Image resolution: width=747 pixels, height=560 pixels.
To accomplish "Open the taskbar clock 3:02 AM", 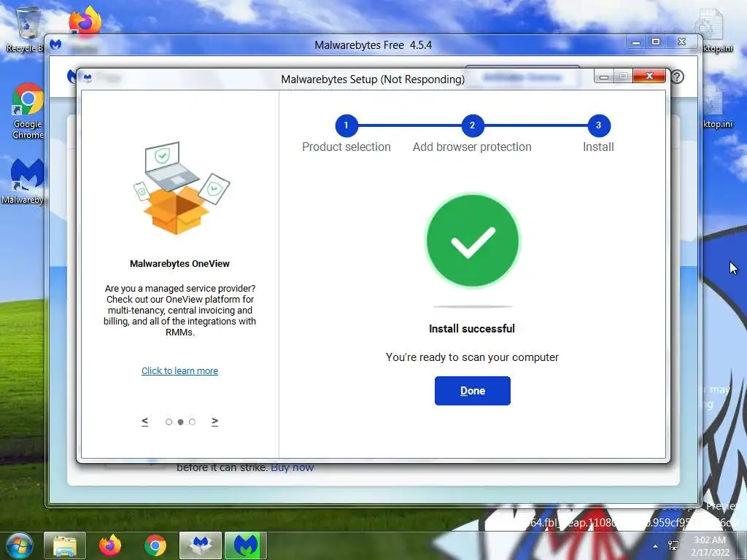I will [710, 546].
